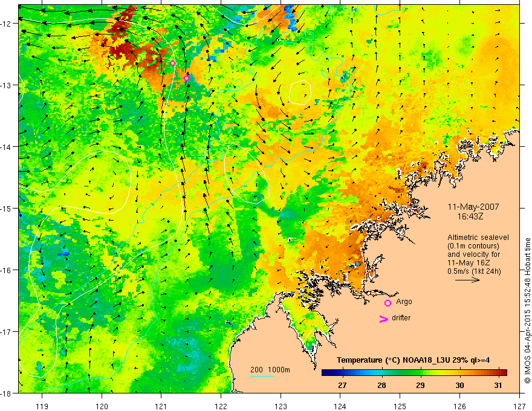Click the longitude axis label '125'
532x411 pixels.
pos(400,406)
